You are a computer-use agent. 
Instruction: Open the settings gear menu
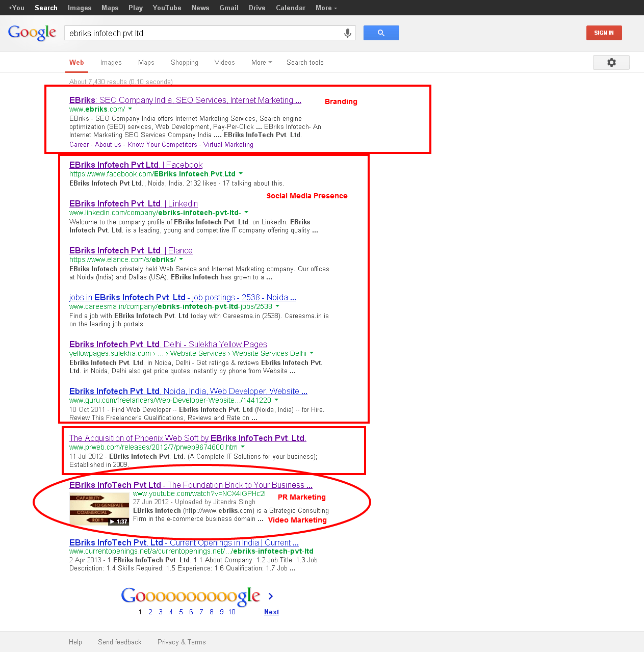(611, 62)
